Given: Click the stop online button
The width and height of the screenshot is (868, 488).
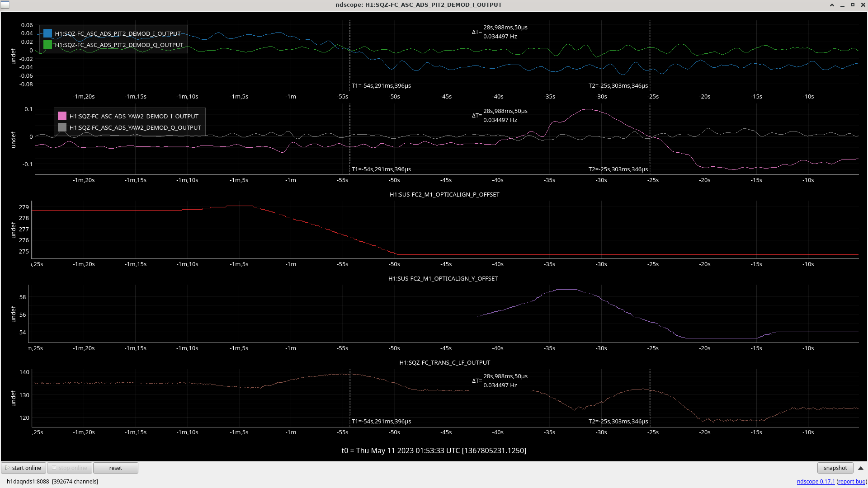Looking at the screenshot, I should pos(70,468).
